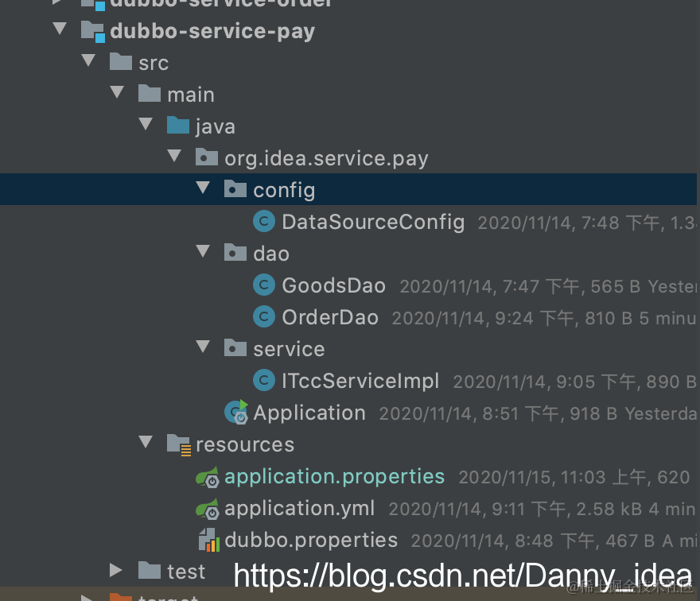
Task: Select the org.idea.service.pay package
Action: pyautogui.click(x=326, y=158)
